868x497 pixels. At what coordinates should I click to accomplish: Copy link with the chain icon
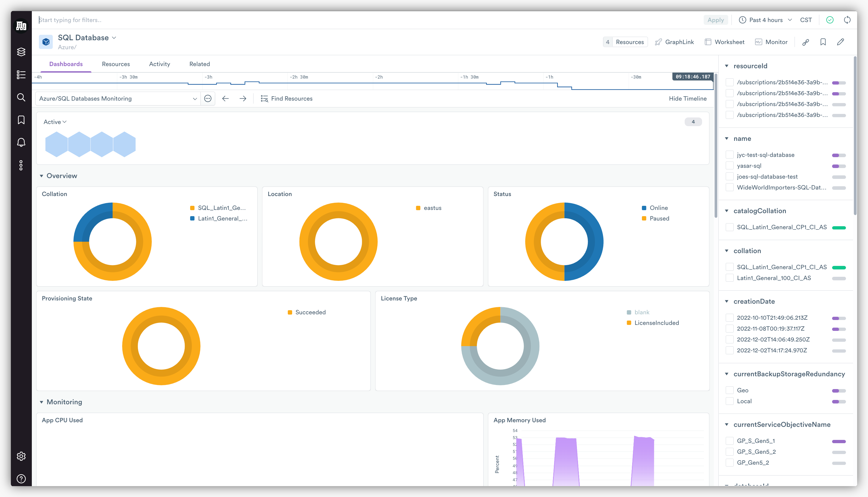click(805, 42)
